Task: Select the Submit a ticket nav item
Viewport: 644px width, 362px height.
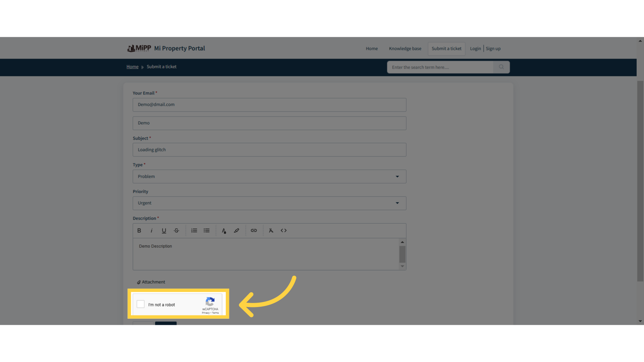Action: (x=446, y=49)
